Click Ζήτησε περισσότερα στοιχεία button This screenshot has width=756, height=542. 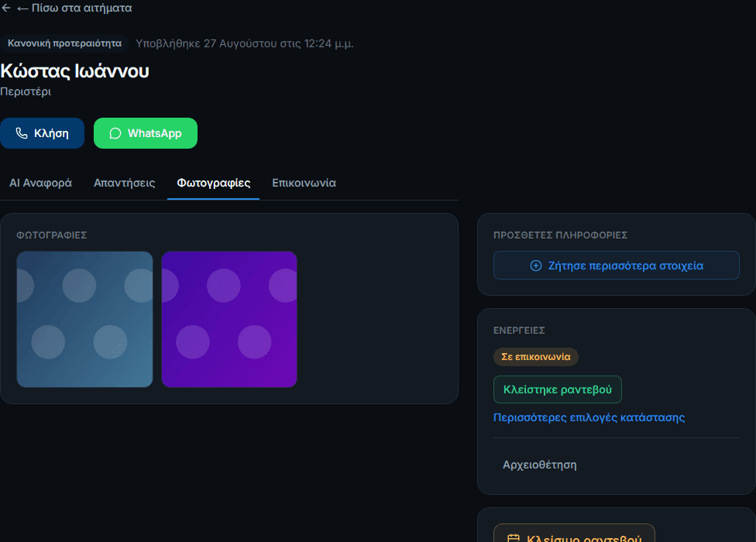tap(616, 266)
